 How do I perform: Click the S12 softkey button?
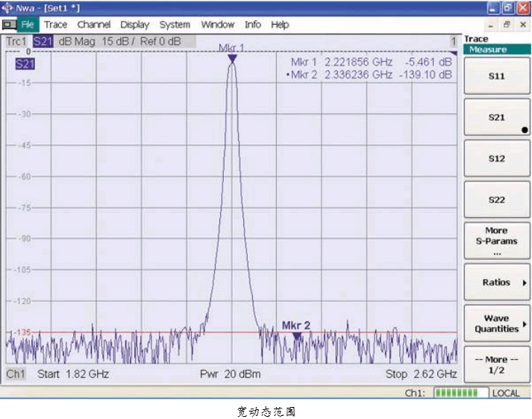click(496, 158)
